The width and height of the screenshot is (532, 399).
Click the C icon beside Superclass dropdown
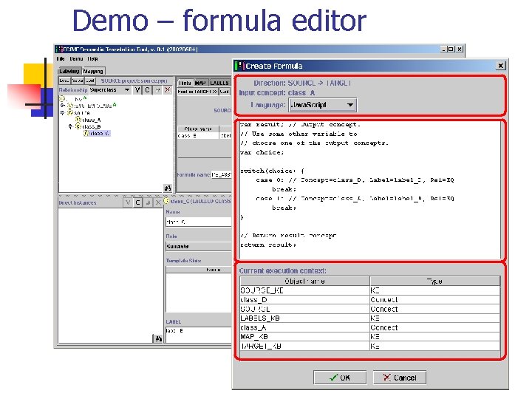point(147,90)
